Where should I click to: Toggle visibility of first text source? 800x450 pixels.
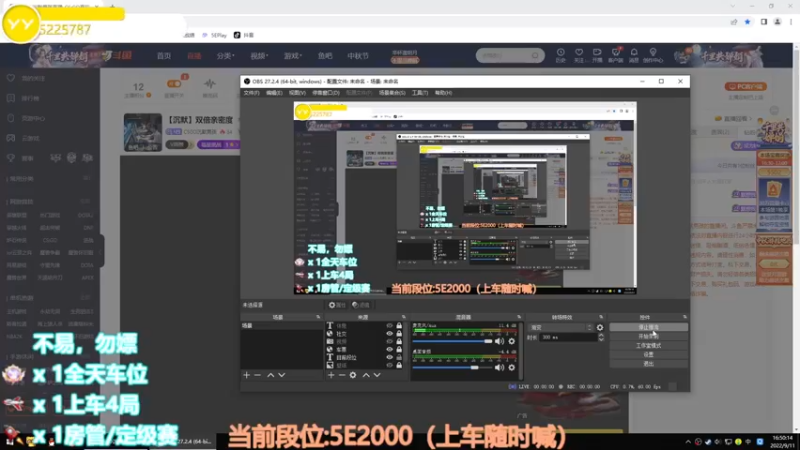click(x=389, y=326)
